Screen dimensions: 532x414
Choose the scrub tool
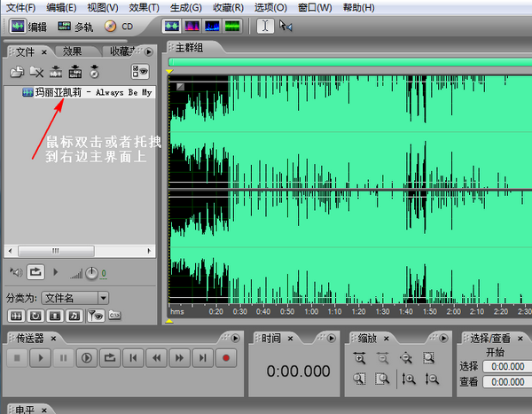(x=286, y=26)
